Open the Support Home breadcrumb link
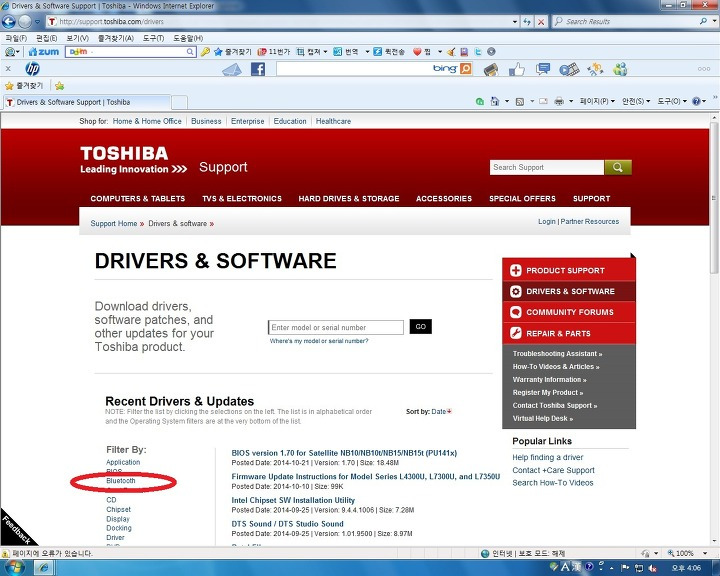Viewport: 720px width, 576px height. point(114,224)
